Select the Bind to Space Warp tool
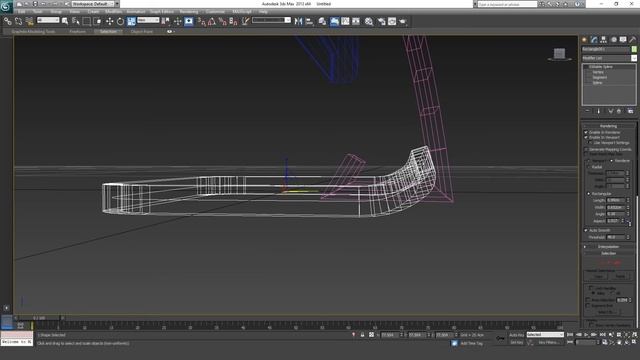640x360 pixels. [x=29, y=21]
